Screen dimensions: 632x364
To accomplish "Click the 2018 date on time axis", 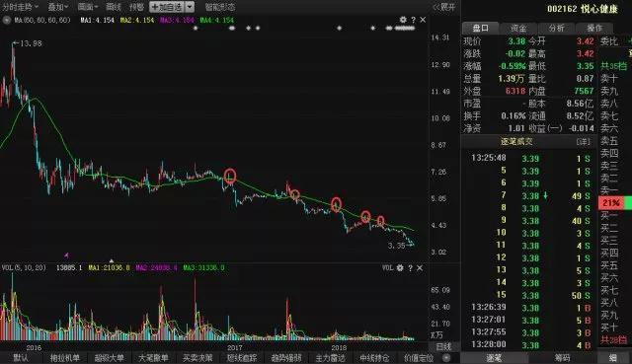I will [x=339, y=347].
